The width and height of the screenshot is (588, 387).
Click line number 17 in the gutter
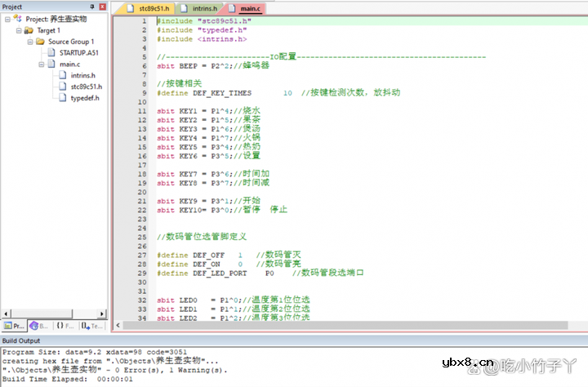click(x=142, y=165)
